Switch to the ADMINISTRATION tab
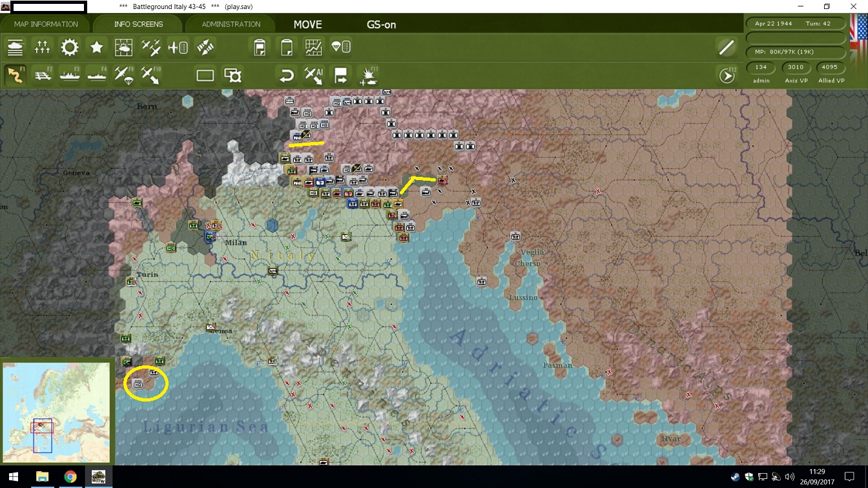 pos(231,24)
